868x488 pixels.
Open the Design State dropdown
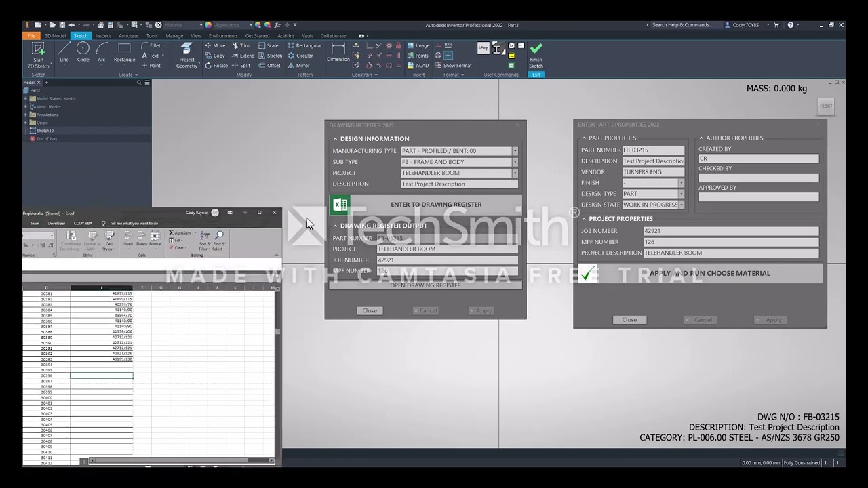pos(682,205)
